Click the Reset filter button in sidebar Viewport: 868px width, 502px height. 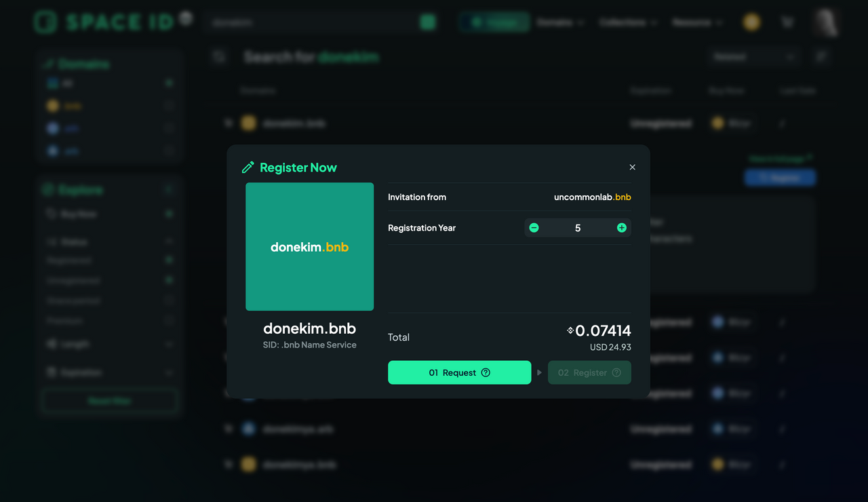click(x=109, y=401)
